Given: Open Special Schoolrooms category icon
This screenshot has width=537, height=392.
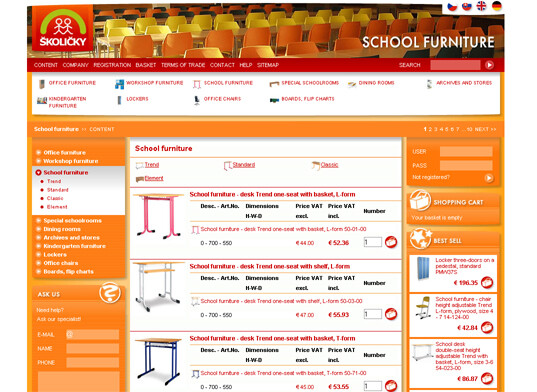Looking at the screenshot, I should tap(274, 84).
